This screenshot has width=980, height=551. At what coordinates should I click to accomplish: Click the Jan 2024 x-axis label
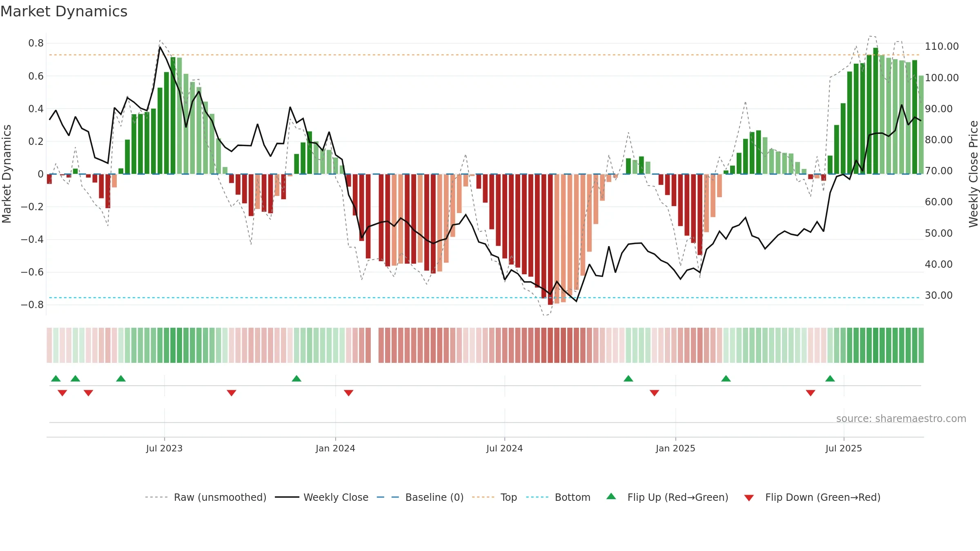[x=335, y=448]
